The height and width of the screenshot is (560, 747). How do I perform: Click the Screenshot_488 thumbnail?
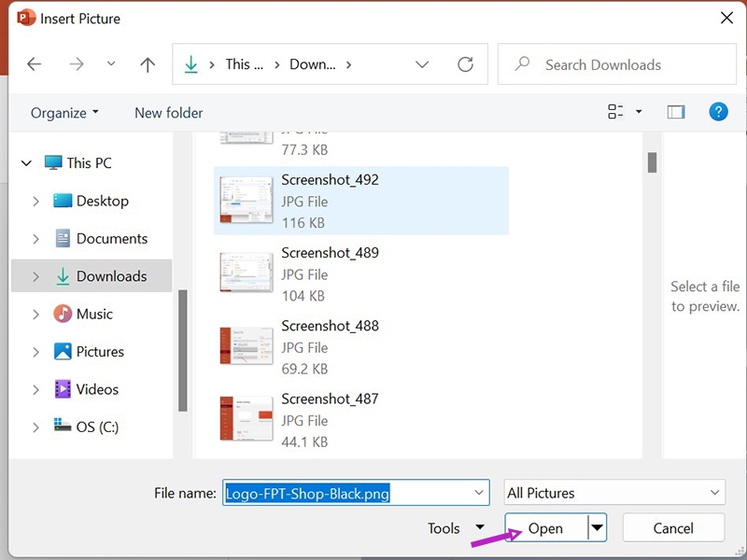247,345
